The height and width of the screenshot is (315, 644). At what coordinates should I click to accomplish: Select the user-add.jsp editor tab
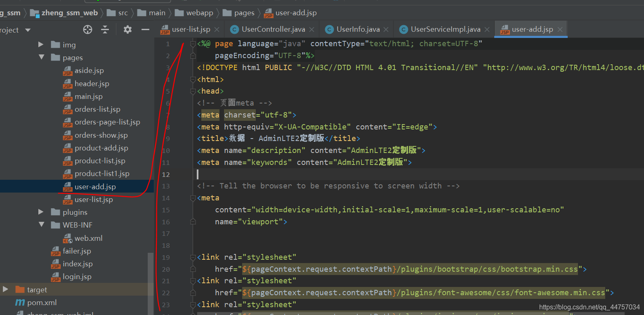pos(532,29)
